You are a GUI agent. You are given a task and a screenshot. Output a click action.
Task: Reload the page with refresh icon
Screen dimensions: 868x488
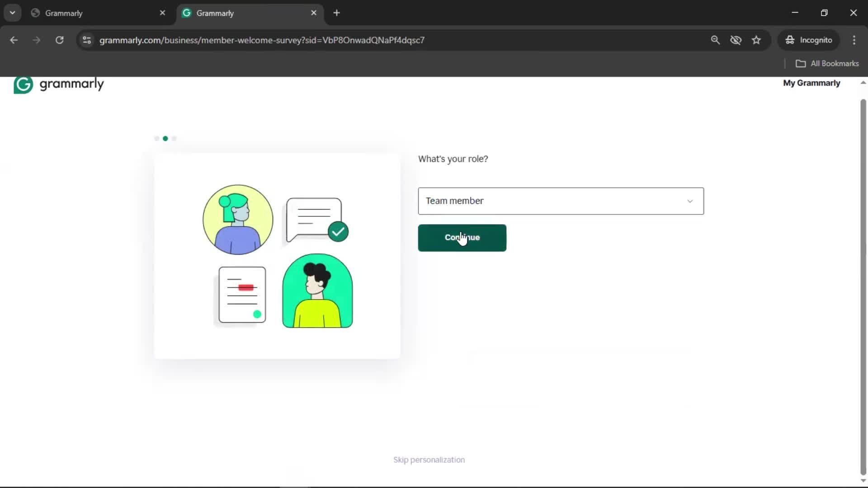pyautogui.click(x=59, y=40)
